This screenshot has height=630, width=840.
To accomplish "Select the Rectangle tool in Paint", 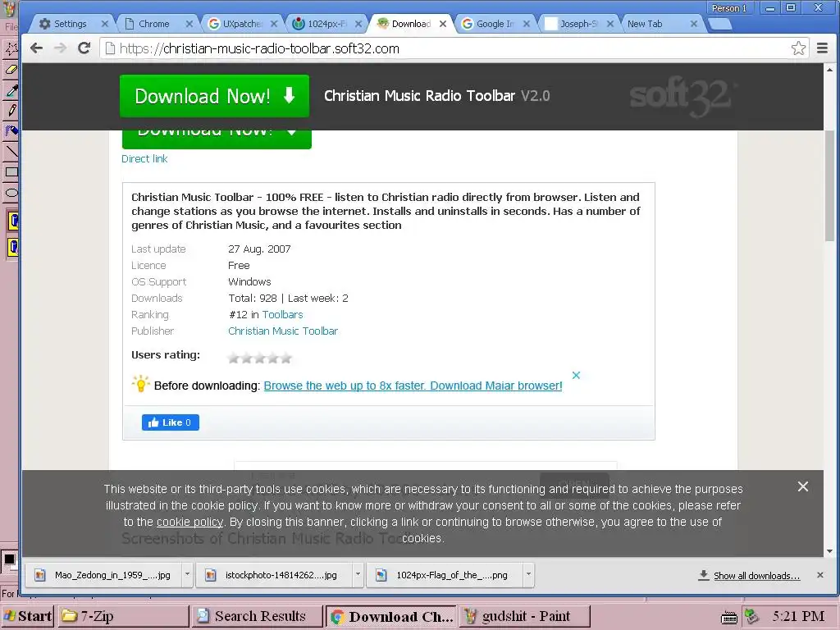I will point(11,172).
